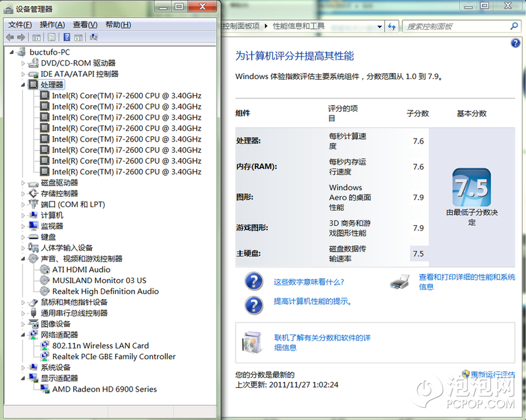The width and height of the screenshot is (526, 420).
Task: Click the 通用串行总线控制器 USB icon
Action: [33, 313]
